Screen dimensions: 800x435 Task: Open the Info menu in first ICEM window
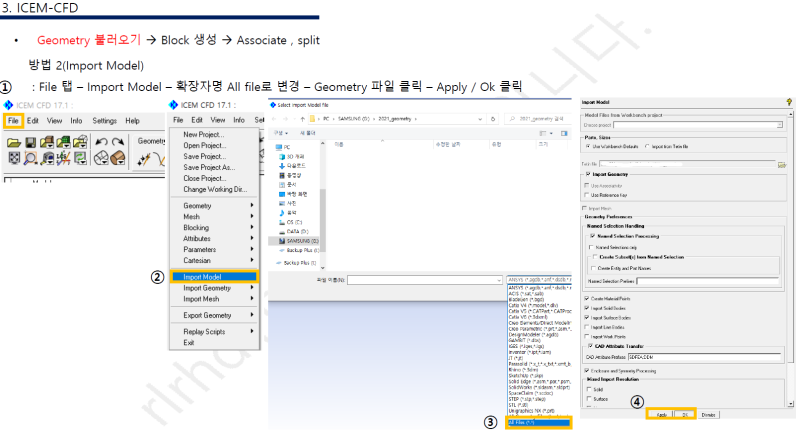[x=76, y=121]
